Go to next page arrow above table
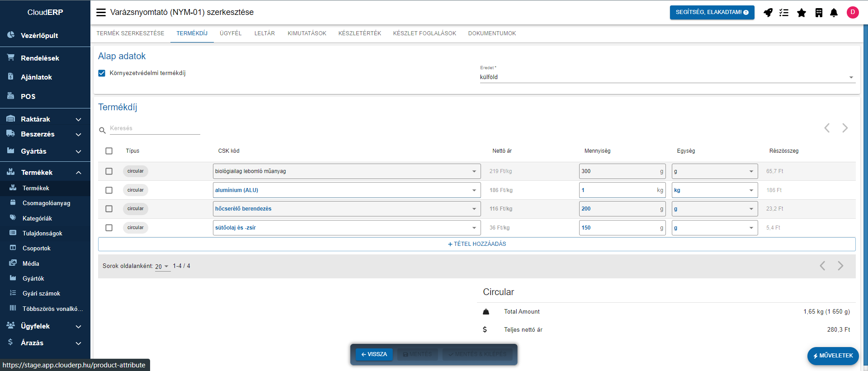 (x=844, y=128)
